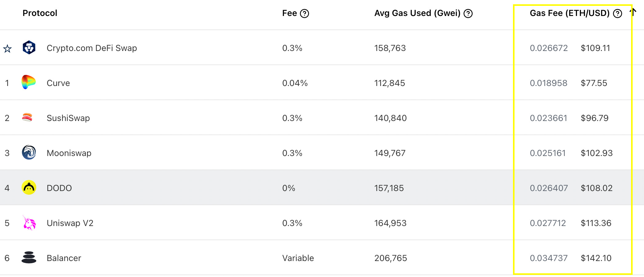Select USD gas fee $113.36

[x=596, y=223]
